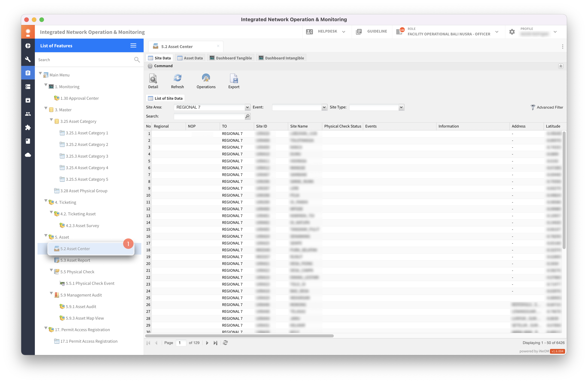
Task: Open the Site Type dropdown
Action: (401, 107)
